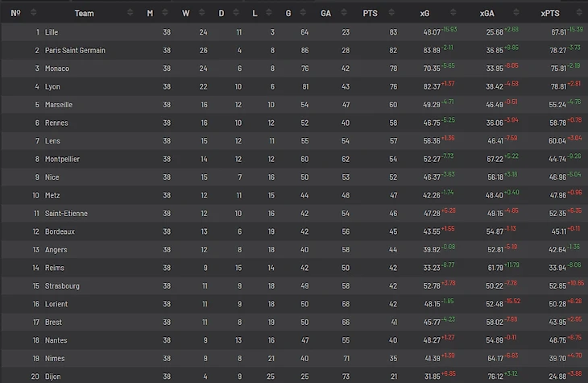This screenshot has height=383, width=588.
Task: Sort by the GA column header
Action: click(325, 13)
